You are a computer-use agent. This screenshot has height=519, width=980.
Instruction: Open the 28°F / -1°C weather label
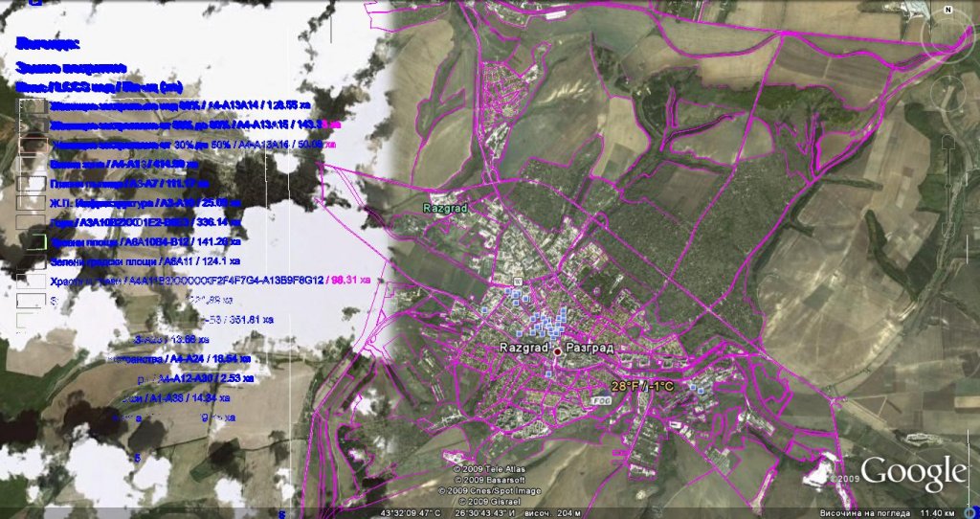pyautogui.click(x=643, y=386)
